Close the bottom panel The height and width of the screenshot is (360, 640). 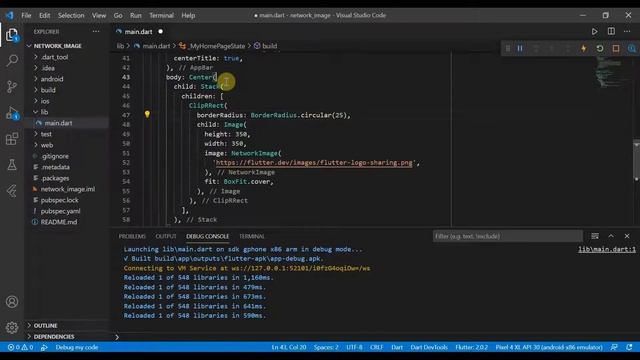627,236
